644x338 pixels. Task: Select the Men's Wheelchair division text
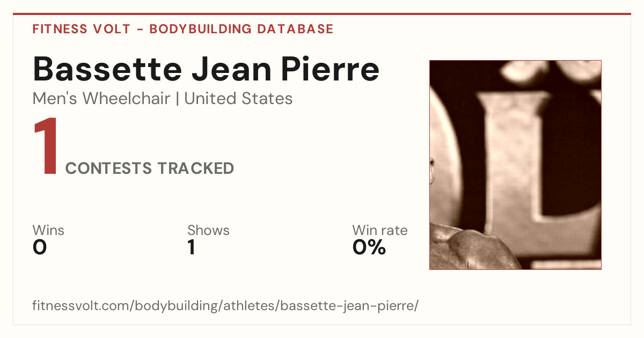(101, 99)
